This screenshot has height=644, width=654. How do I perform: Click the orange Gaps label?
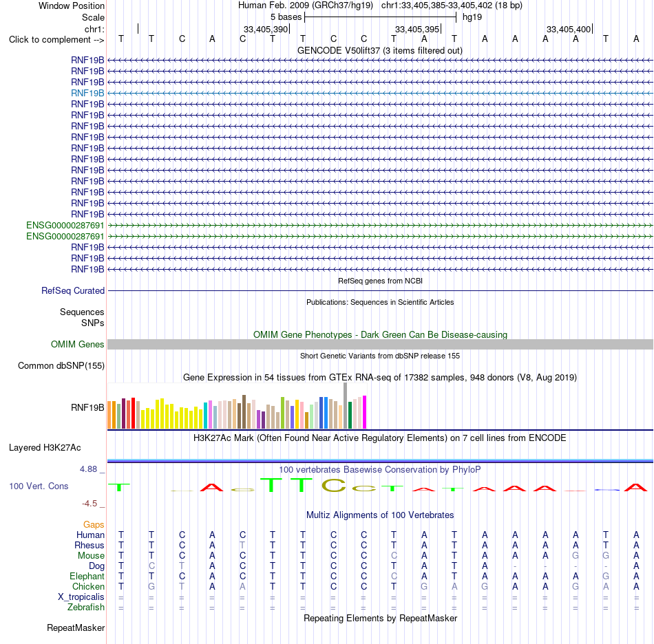point(94,524)
